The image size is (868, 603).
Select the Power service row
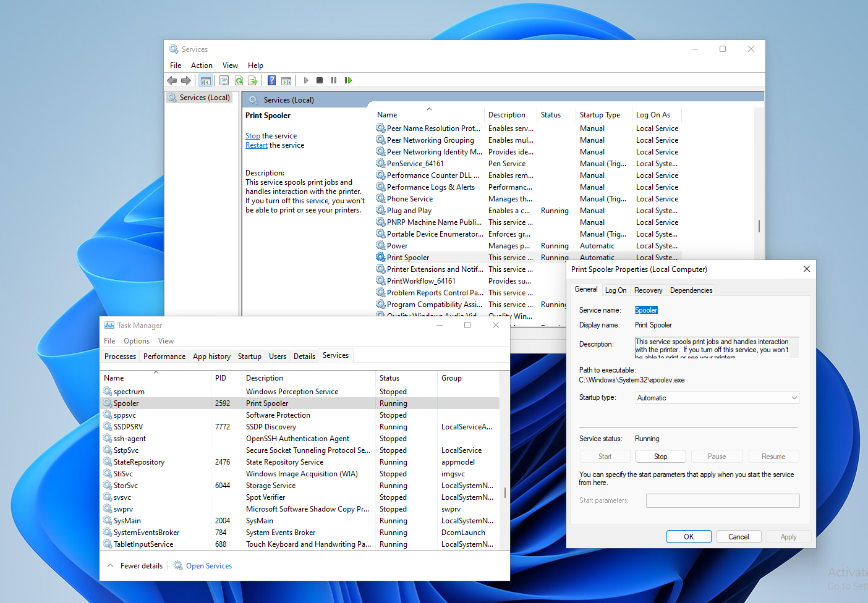pos(529,245)
